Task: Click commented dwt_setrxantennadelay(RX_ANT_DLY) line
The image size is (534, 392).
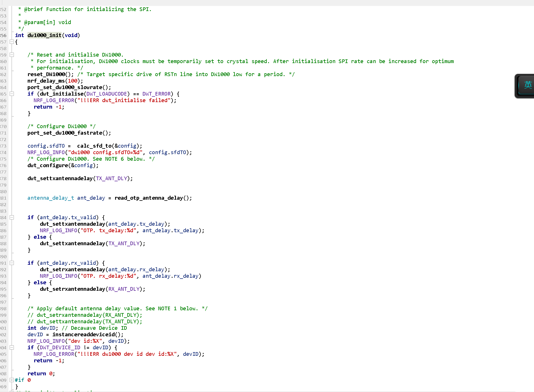Action: click(x=85, y=315)
